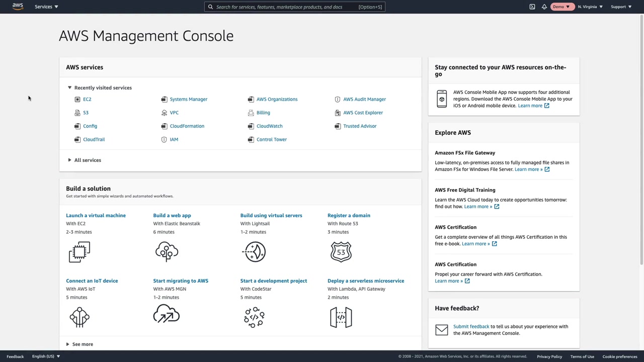This screenshot has height=362, width=644.
Task: Click the AWS Organizations icon
Action: pos(251,99)
